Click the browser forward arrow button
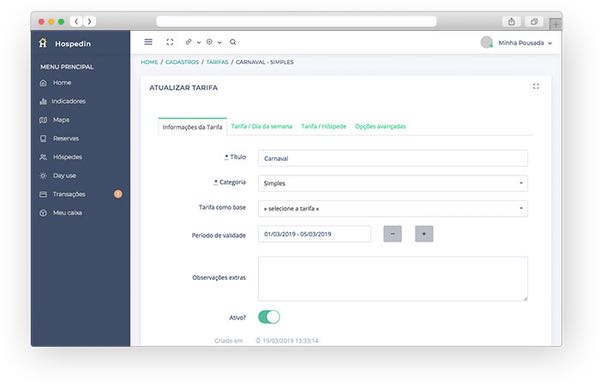The image size is (600, 387). pyautogui.click(x=90, y=21)
